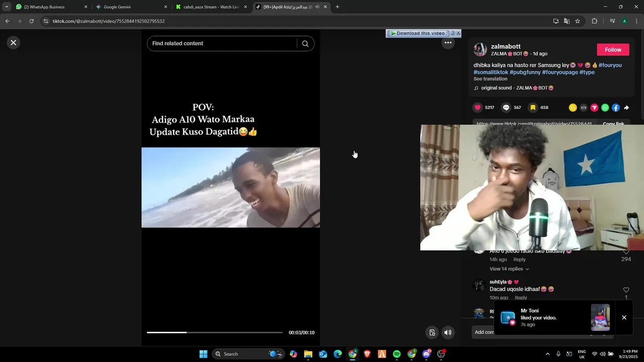Open the #fouryou hashtag

(610, 65)
